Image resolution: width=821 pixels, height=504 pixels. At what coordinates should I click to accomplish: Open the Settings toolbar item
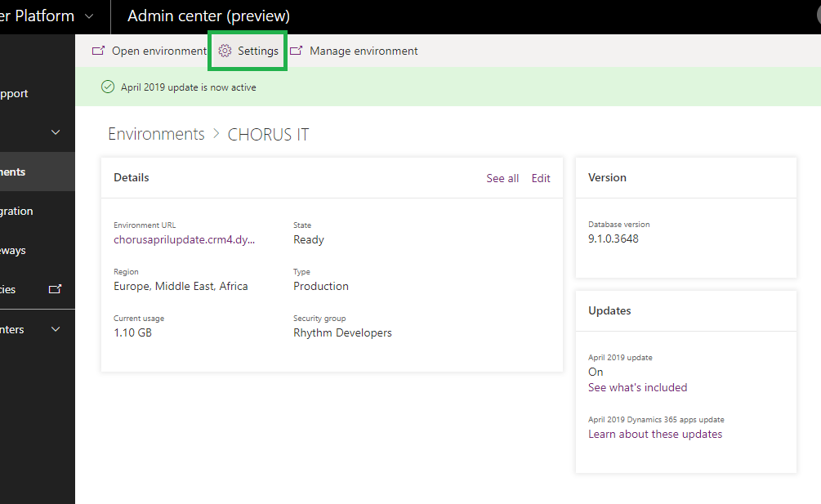248,51
